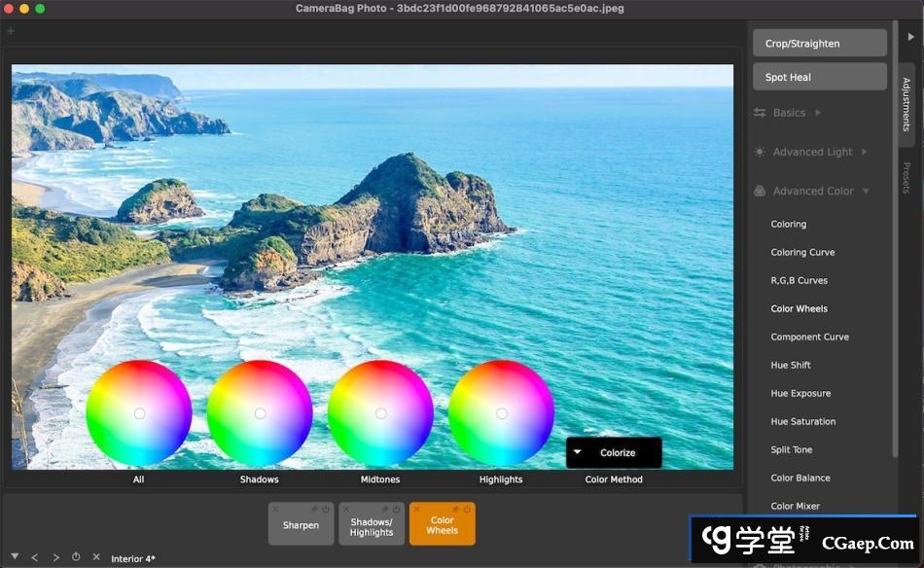Click the X icon beside Interior 4
924x568 pixels.
(95, 557)
